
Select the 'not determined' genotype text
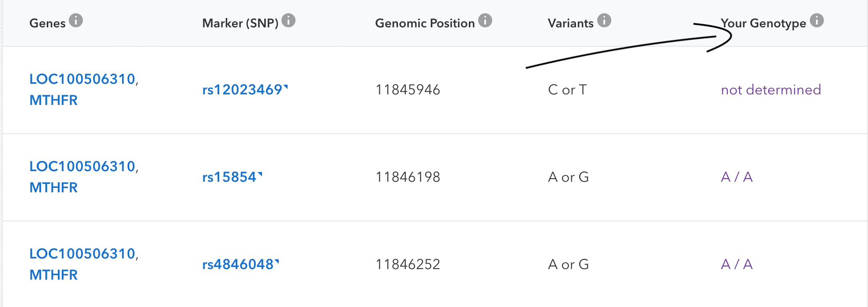click(x=771, y=90)
